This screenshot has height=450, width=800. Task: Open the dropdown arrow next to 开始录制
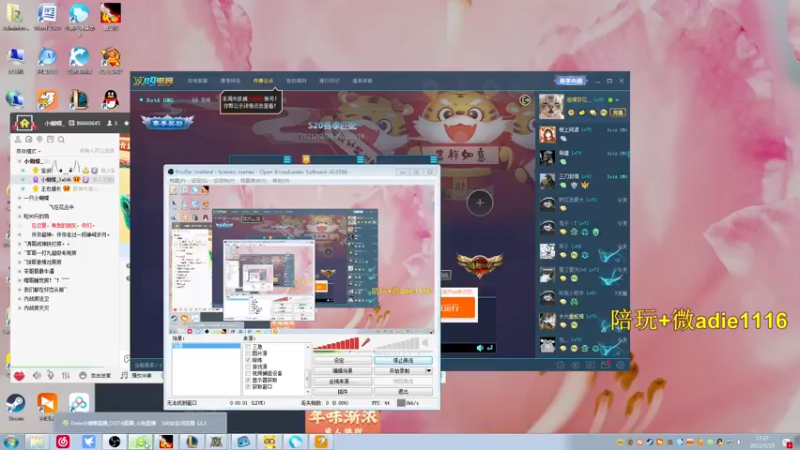tap(429, 371)
